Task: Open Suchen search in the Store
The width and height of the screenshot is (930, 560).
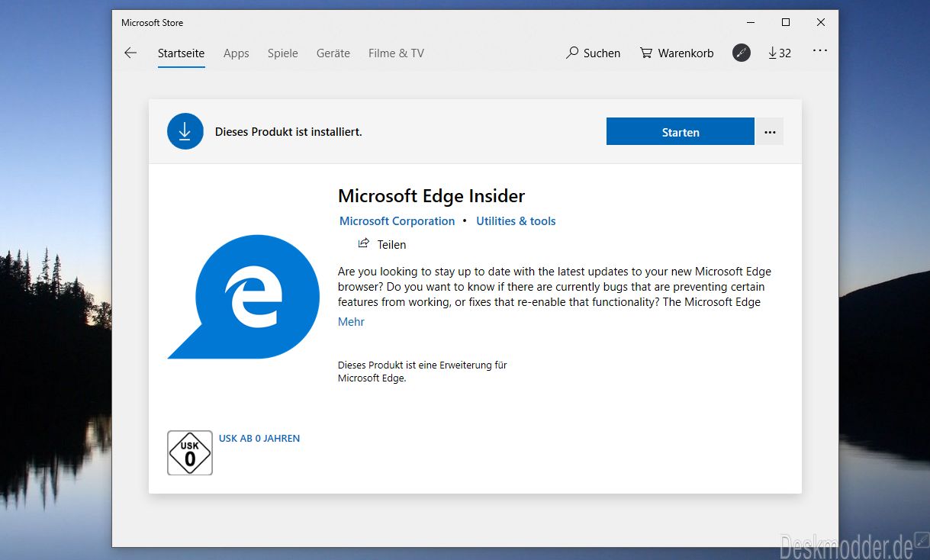Action: (x=594, y=53)
